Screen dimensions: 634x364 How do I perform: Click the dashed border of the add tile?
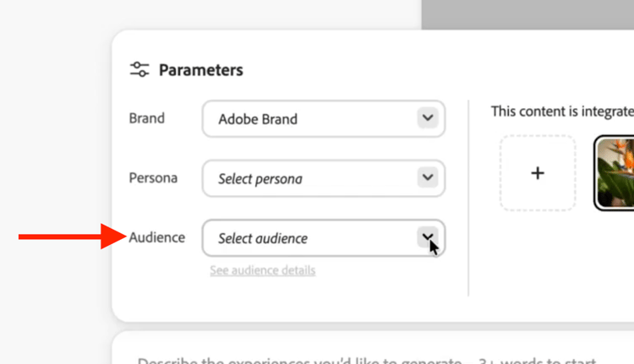tap(500, 173)
